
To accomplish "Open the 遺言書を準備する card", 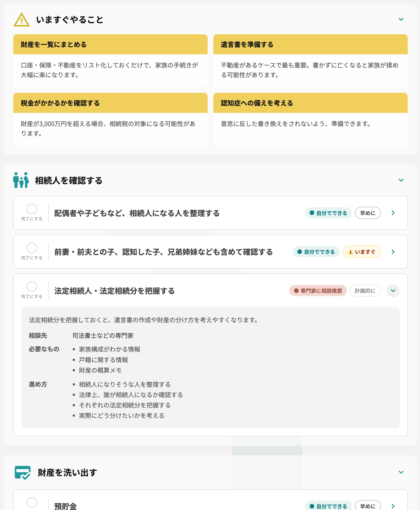I will point(311,61).
